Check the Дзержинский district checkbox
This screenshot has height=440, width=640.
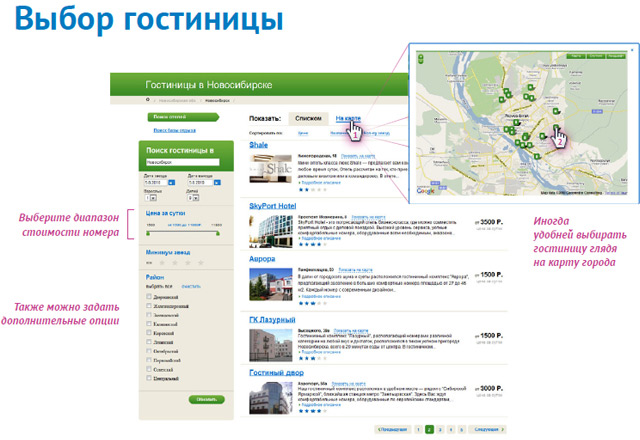point(149,297)
